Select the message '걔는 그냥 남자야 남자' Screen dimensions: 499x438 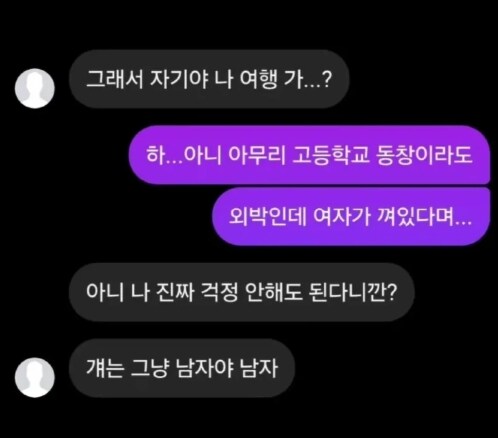tap(182, 368)
